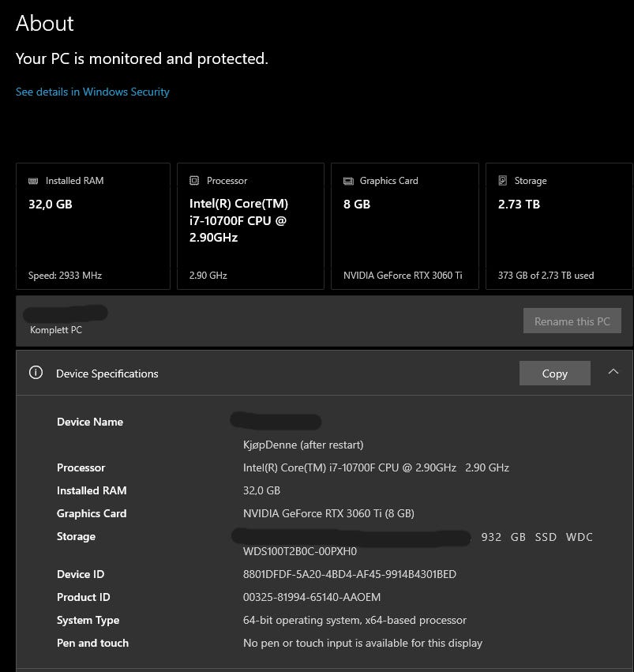This screenshot has height=672, width=634.
Task: Select the Intel Core i7-10700F processor card
Action: click(x=250, y=227)
